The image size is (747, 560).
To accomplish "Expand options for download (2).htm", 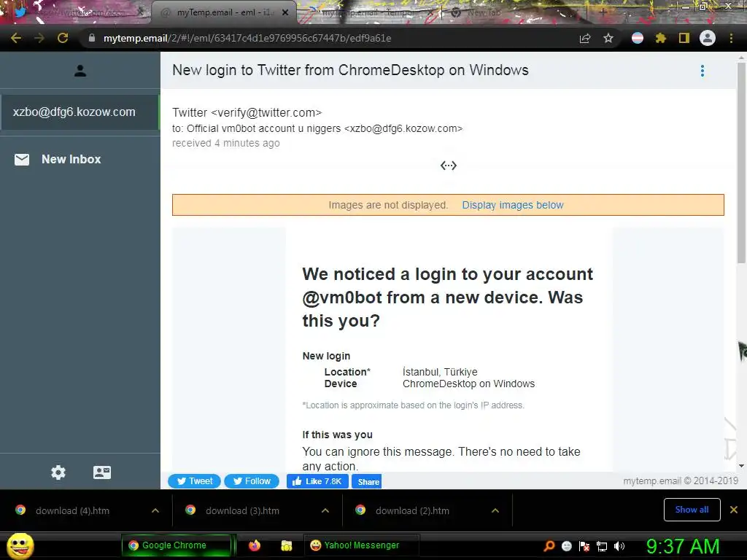I will (x=495, y=510).
